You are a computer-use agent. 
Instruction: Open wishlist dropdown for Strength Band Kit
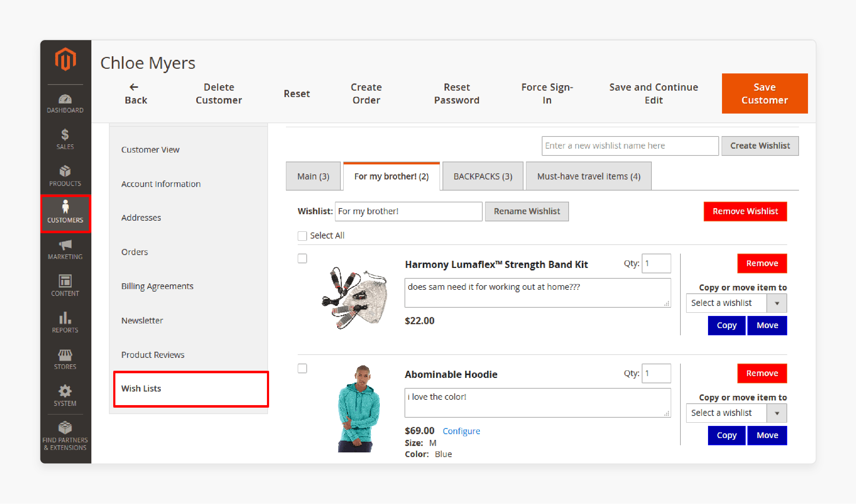pos(736,303)
